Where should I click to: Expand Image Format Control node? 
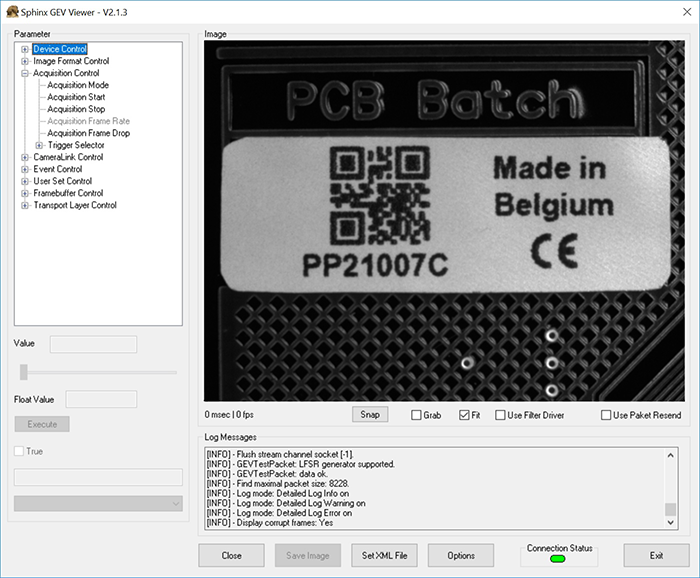coord(25,61)
